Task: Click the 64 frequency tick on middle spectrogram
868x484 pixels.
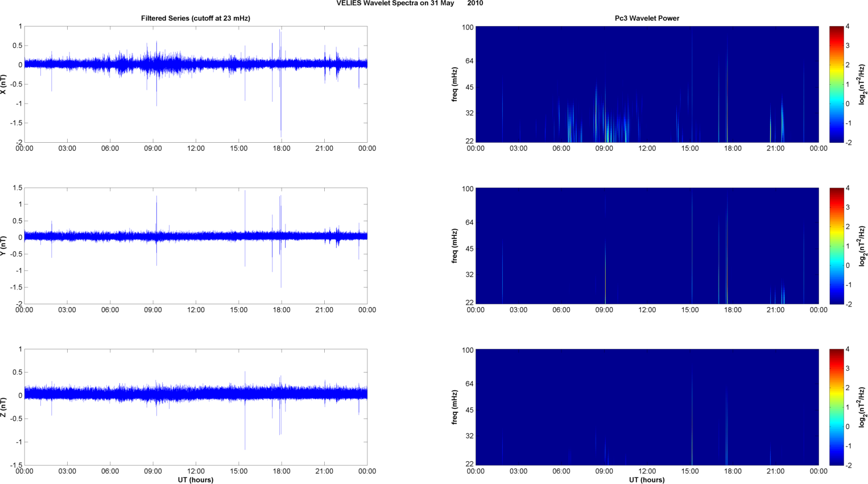Action: [x=470, y=222]
